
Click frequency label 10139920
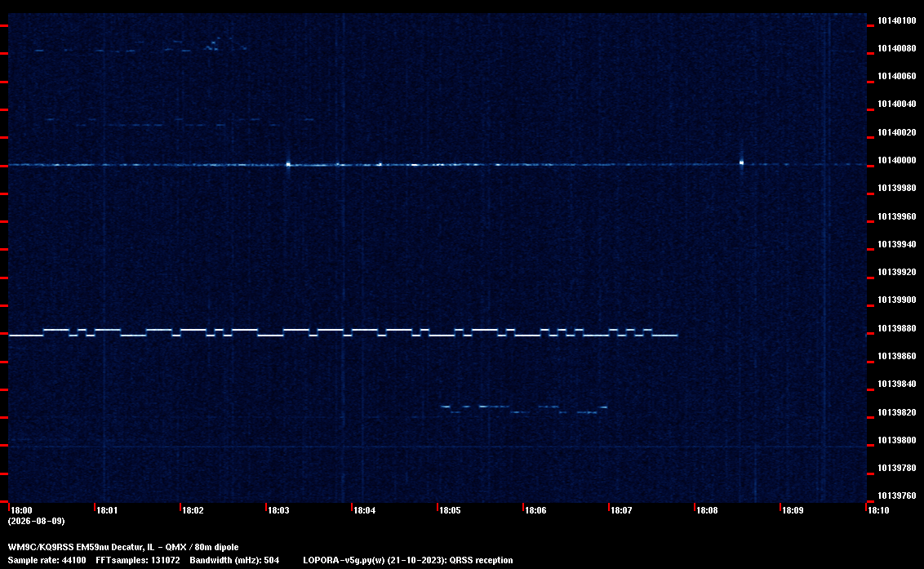click(897, 272)
